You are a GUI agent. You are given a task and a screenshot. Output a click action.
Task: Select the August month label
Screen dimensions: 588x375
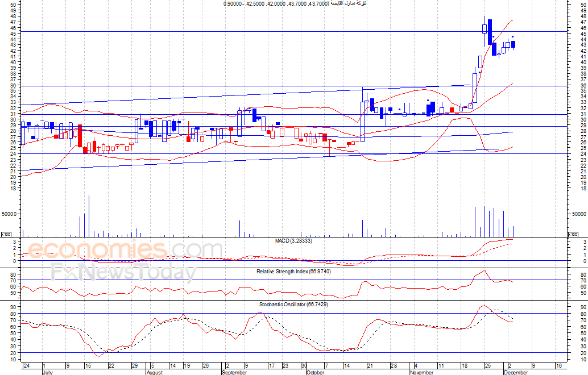(x=155, y=373)
